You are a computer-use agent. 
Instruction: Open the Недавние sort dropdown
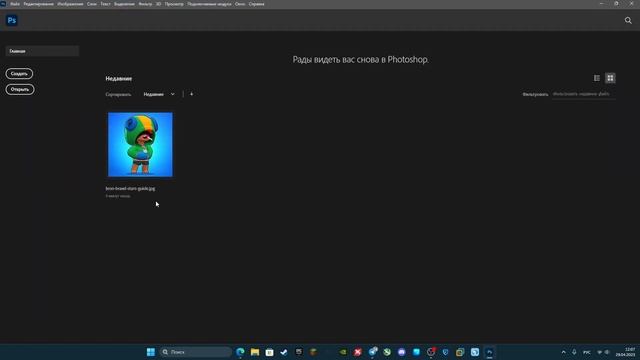[159, 94]
